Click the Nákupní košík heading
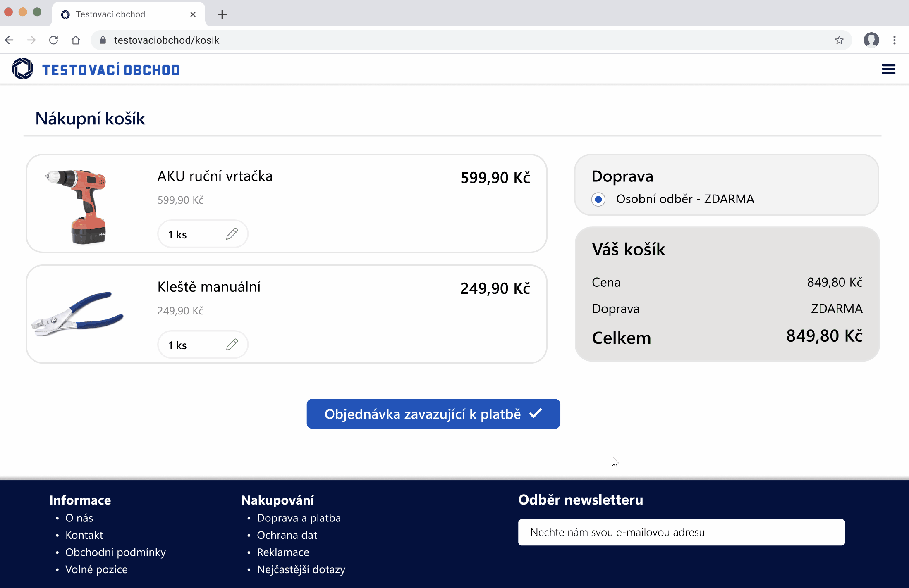909x588 pixels. [90, 119]
